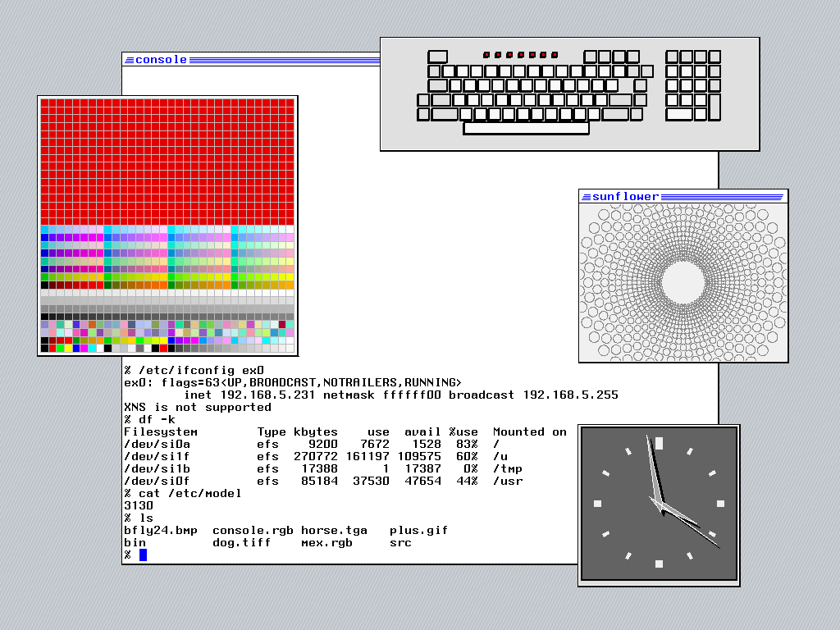
Task: Click the first red LED on keyboard
Action: (486, 55)
